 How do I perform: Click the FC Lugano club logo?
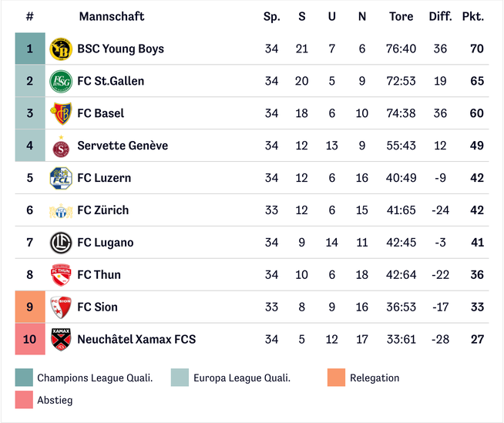point(60,243)
